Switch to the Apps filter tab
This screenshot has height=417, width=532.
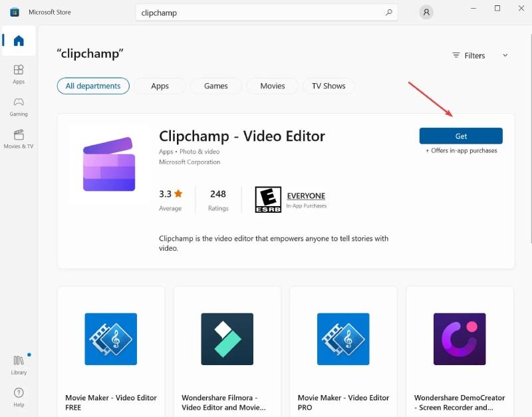click(160, 86)
